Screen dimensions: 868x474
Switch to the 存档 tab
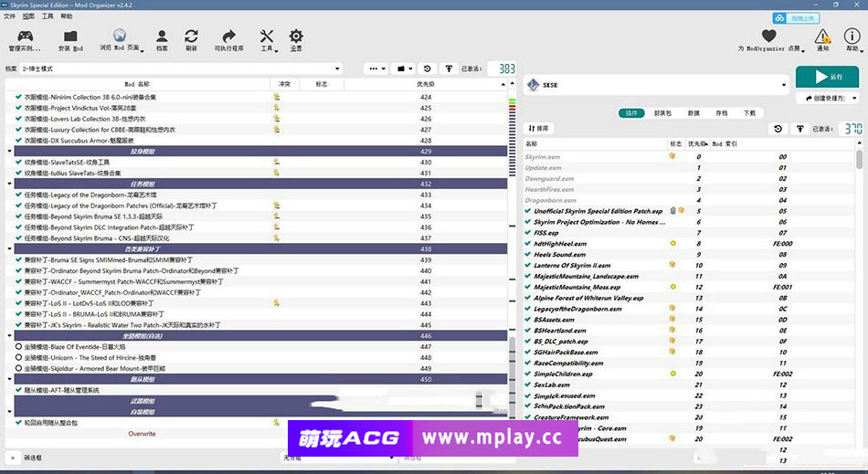coord(722,113)
